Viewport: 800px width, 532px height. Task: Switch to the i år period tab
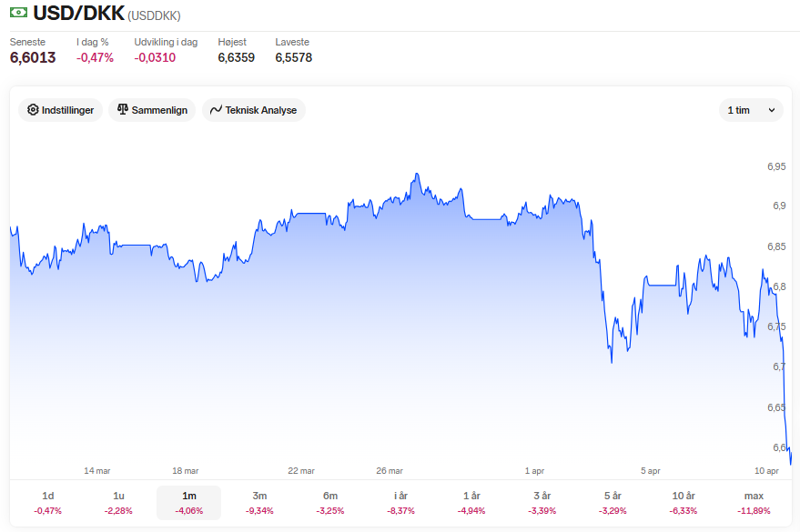tap(401, 502)
